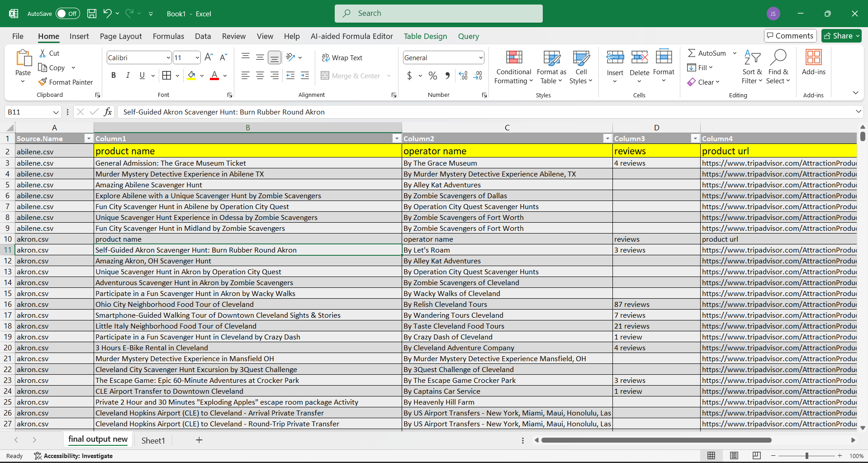
Task: Switch to the Sheet1 worksheet tab
Action: (x=153, y=440)
